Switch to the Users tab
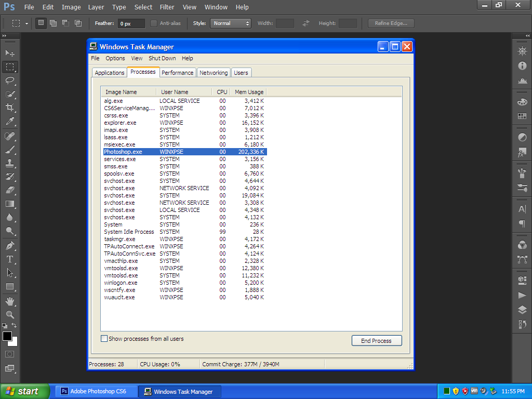This screenshot has height=399, width=532. pyautogui.click(x=241, y=73)
